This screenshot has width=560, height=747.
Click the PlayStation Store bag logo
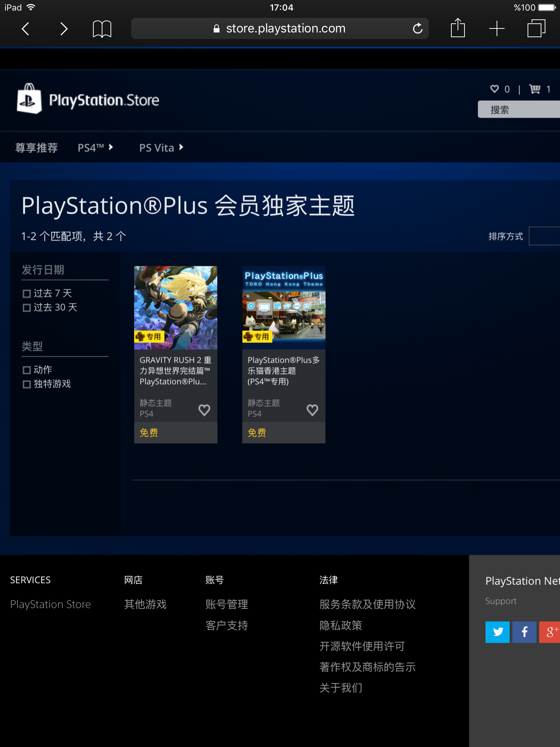29,98
